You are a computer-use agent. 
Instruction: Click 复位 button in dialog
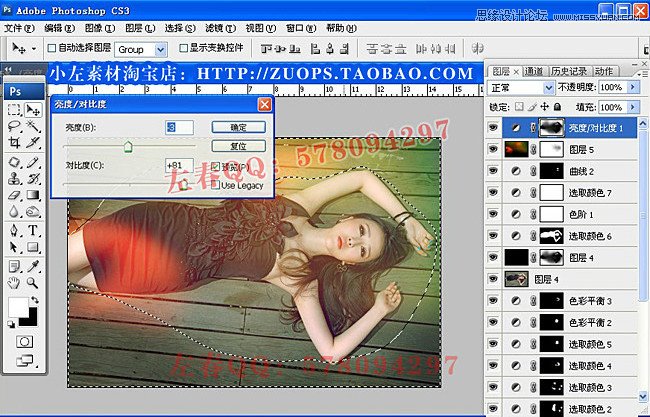(x=238, y=146)
